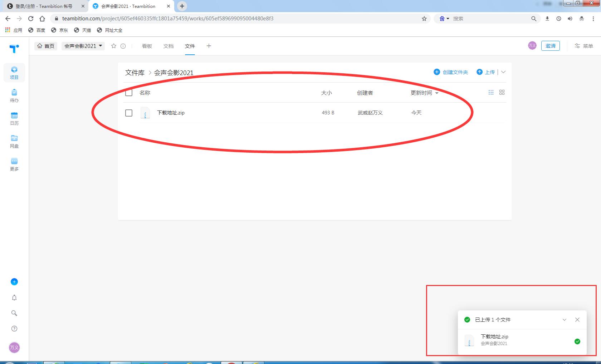The height and width of the screenshot is (364, 601).
Task: Open 网址大全 bookmark
Action: coord(110,30)
